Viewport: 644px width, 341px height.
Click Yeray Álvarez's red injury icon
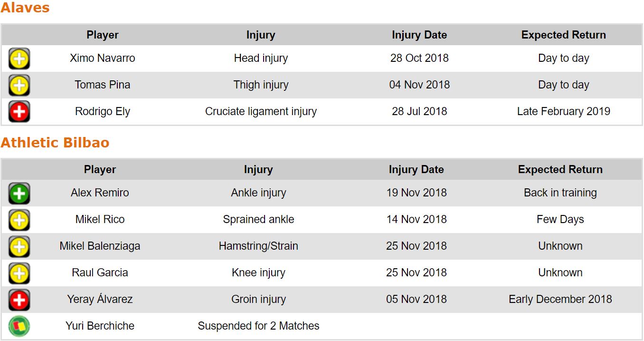pyautogui.click(x=19, y=300)
